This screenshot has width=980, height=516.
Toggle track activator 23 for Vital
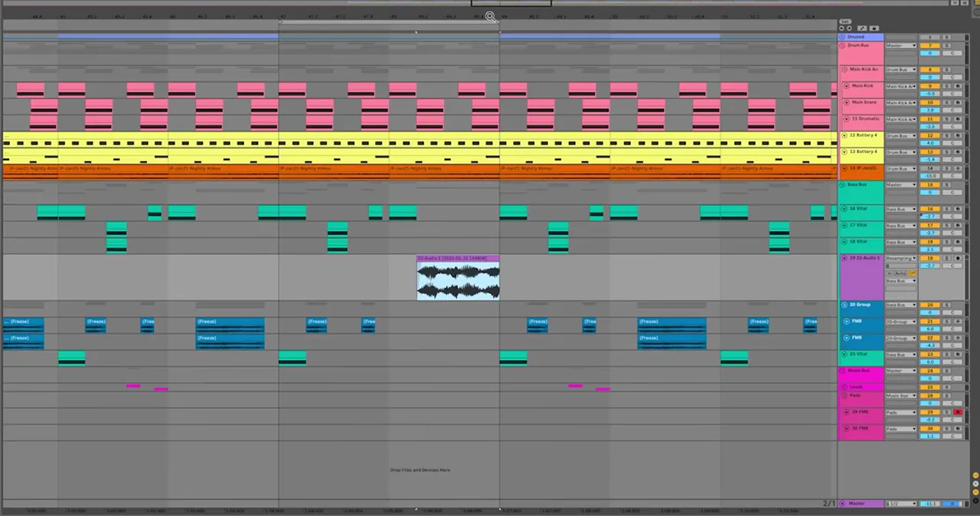pyautogui.click(x=929, y=354)
